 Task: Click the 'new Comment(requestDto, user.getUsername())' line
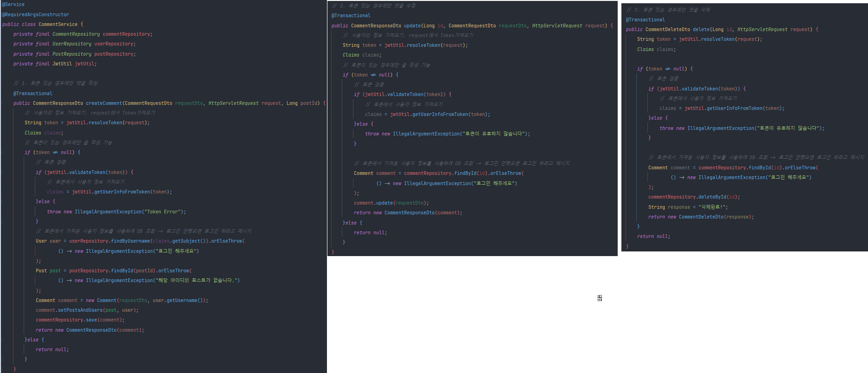(122, 300)
